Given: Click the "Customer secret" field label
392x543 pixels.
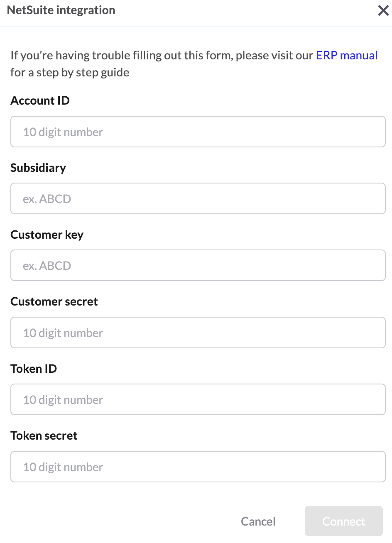Looking at the screenshot, I should (x=54, y=302).
